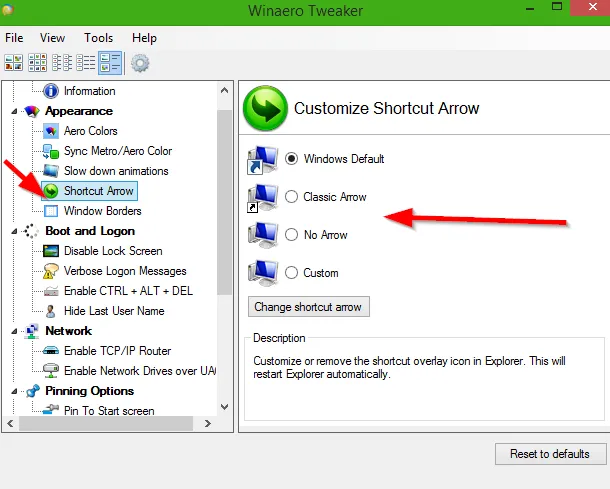
Task: Click the Network category icon
Action: 32,331
